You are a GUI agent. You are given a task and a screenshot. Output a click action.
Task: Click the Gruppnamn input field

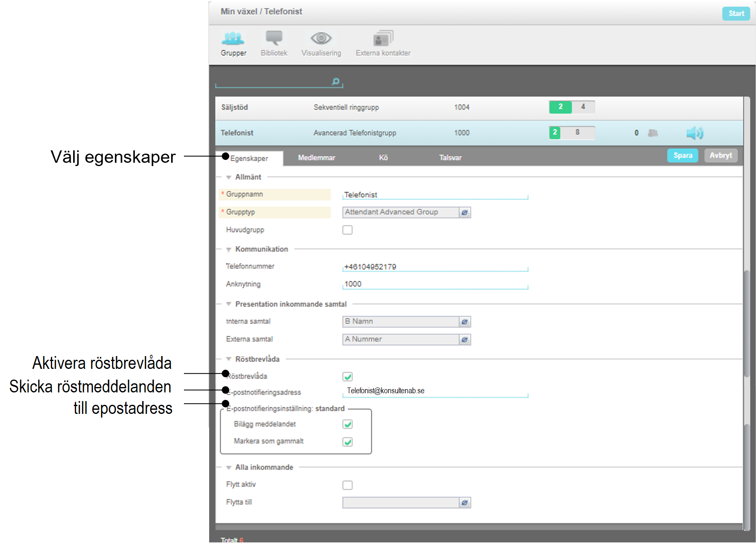435,195
